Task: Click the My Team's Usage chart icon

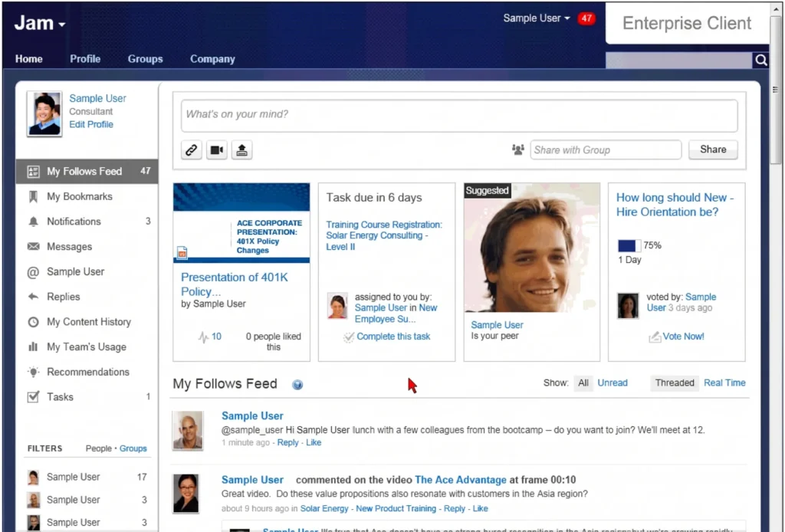Action: point(33,346)
